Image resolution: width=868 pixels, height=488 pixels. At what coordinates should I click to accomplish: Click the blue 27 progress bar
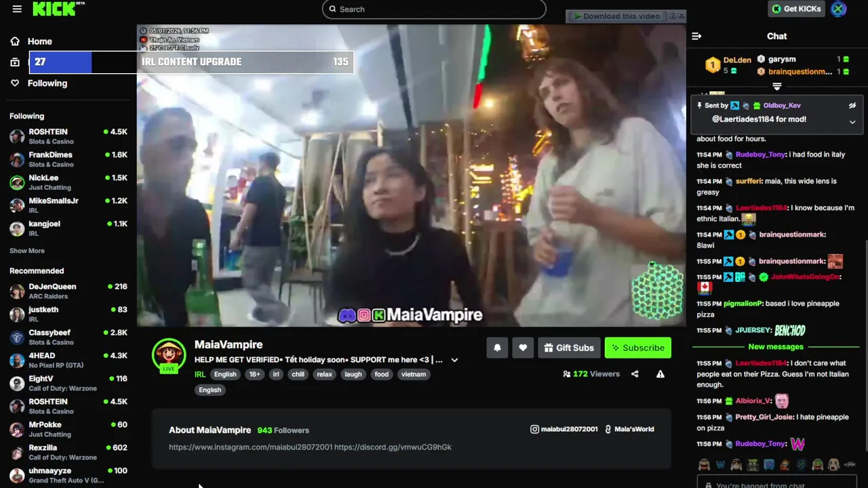coord(60,62)
